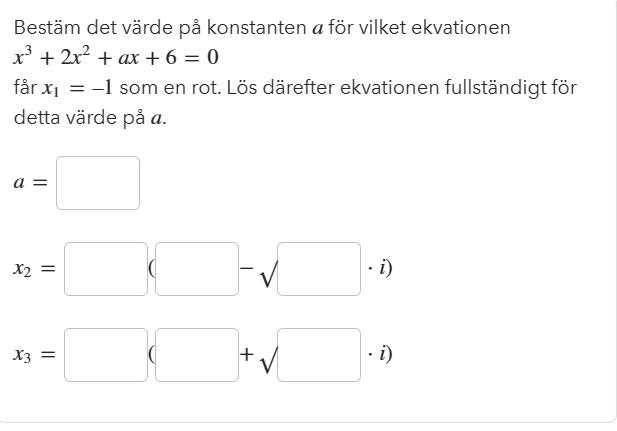
Task: Select the x3 box before the plus sign
Action: pyautogui.click(x=197, y=355)
